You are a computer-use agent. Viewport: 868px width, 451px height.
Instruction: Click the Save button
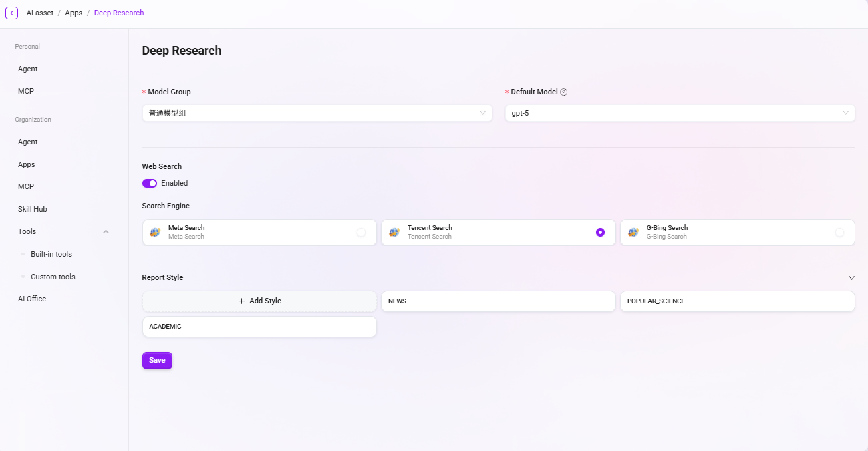157,361
